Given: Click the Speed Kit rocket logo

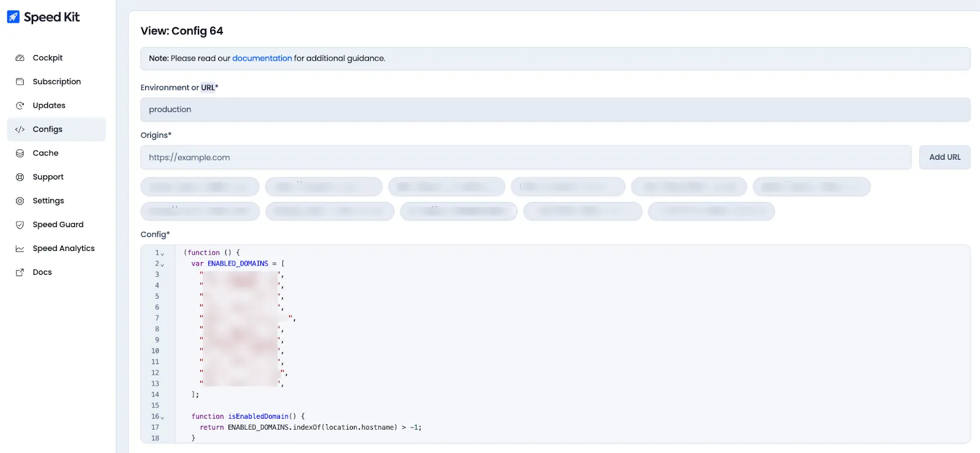Looking at the screenshot, I should click(x=13, y=17).
